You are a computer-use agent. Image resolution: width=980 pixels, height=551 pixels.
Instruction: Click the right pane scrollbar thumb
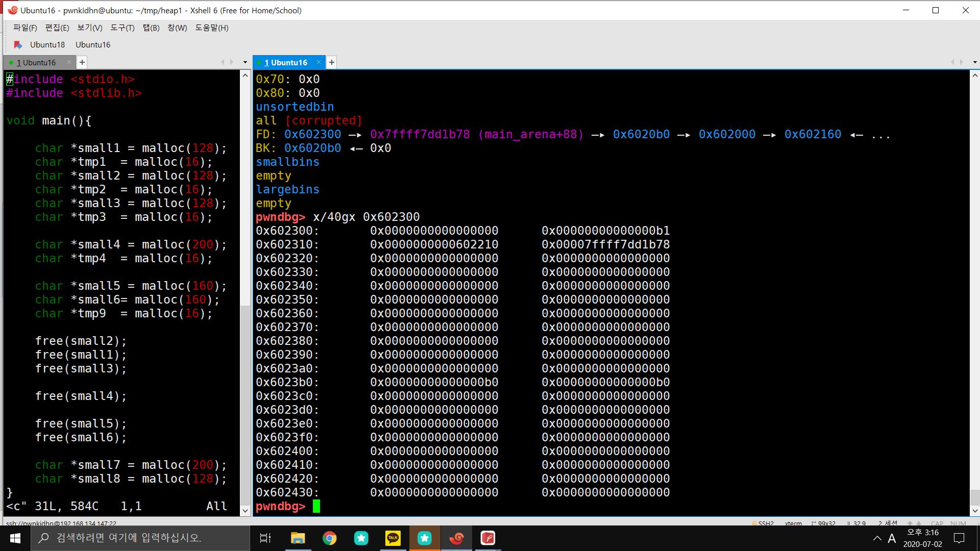tap(975, 497)
